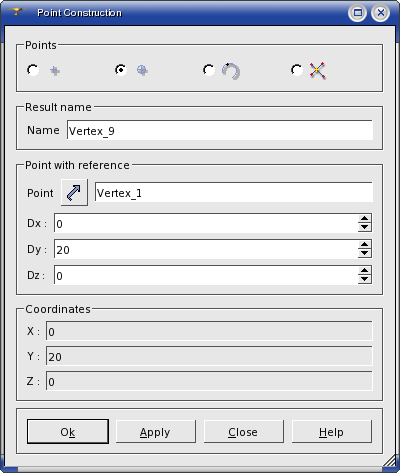
Task: Click the application icon in title bar
Action: (x=16, y=12)
